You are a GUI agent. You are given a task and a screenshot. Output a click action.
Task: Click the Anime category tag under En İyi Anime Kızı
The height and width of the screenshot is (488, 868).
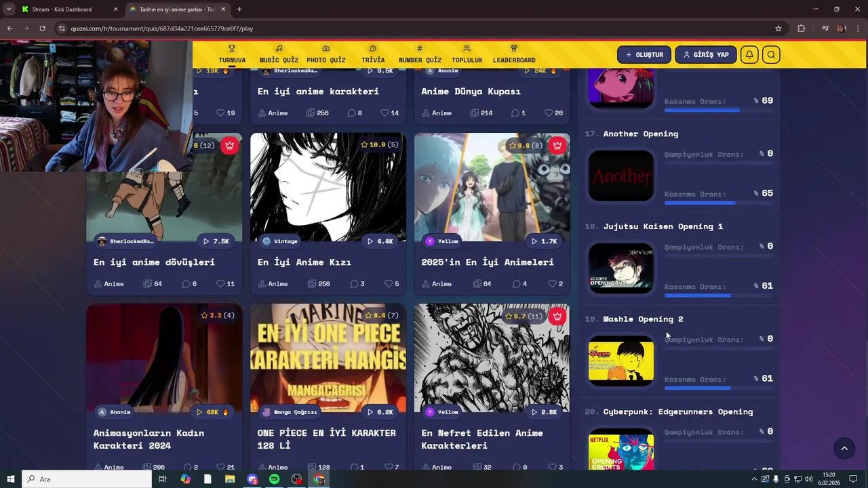tap(273, 284)
